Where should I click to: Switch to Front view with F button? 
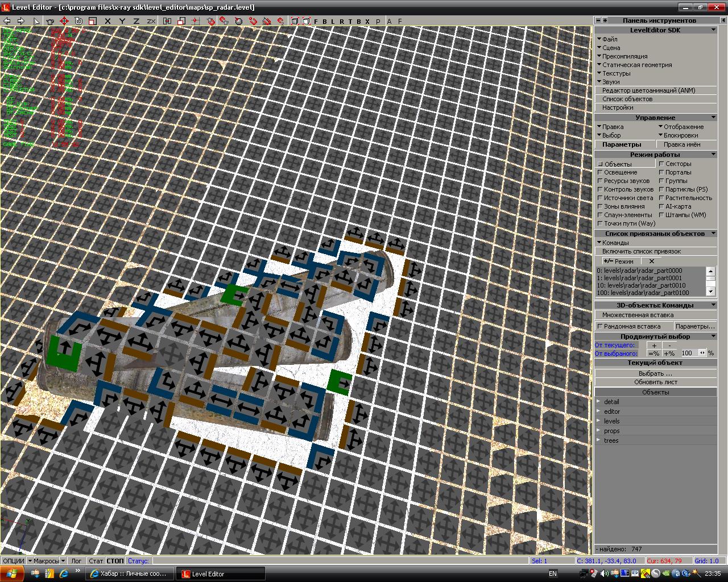pyautogui.click(x=316, y=21)
